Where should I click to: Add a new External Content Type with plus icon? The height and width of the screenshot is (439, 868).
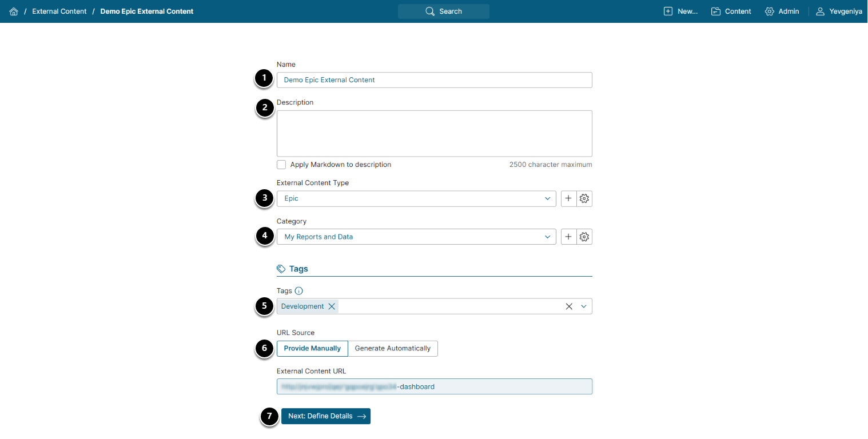click(x=568, y=198)
